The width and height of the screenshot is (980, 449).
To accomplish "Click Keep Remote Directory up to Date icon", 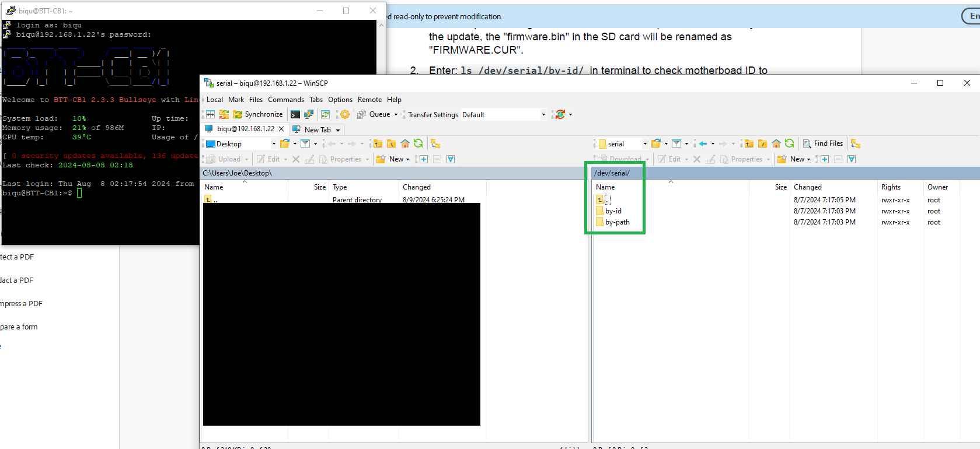I will click(326, 114).
